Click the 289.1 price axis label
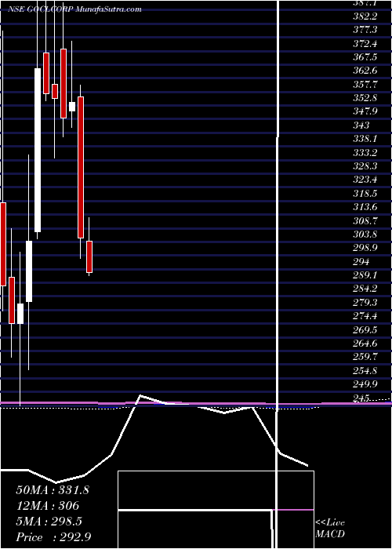The width and height of the screenshot is (392, 549). pyautogui.click(x=365, y=275)
